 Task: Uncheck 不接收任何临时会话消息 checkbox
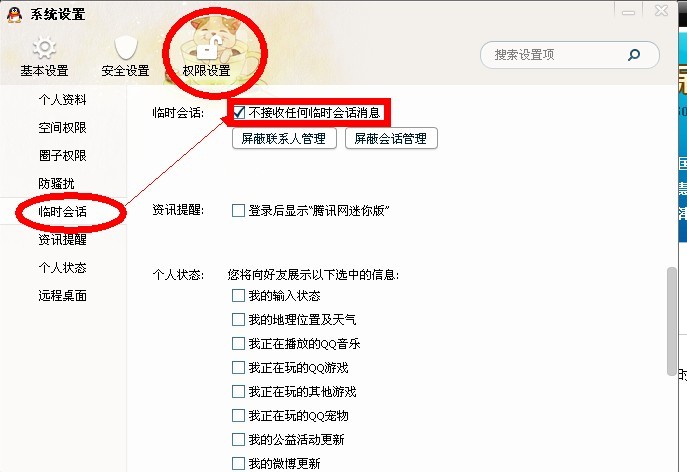(239, 113)
